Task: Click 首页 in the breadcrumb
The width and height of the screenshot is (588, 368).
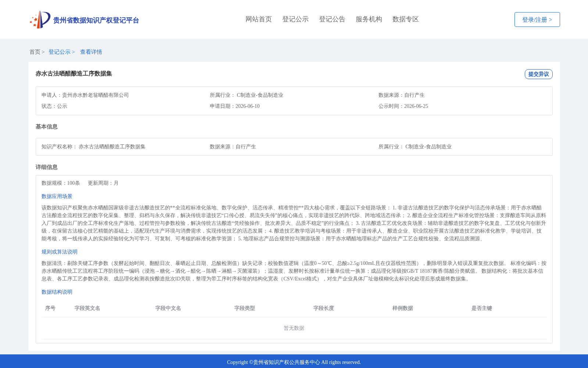Action: pos(35,52)
